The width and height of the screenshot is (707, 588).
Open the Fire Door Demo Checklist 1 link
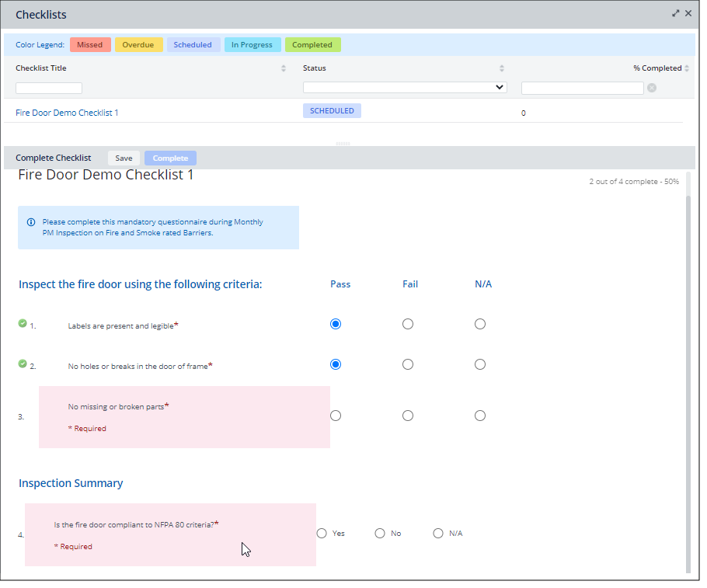tap(66, 112)
